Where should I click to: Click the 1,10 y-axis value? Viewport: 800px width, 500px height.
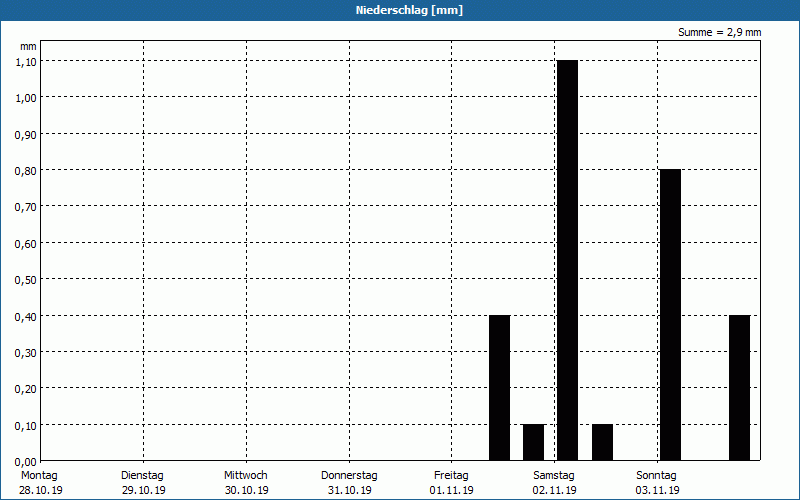26,62
